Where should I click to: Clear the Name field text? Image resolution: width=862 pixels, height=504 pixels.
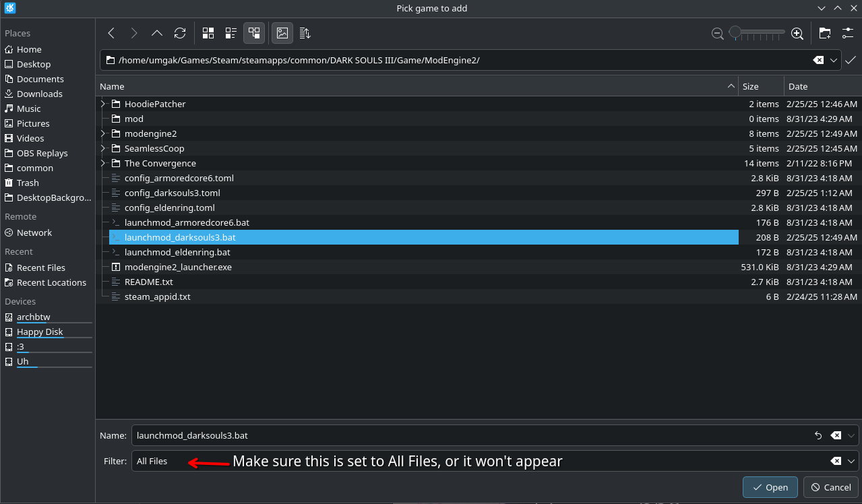[836, 435]
